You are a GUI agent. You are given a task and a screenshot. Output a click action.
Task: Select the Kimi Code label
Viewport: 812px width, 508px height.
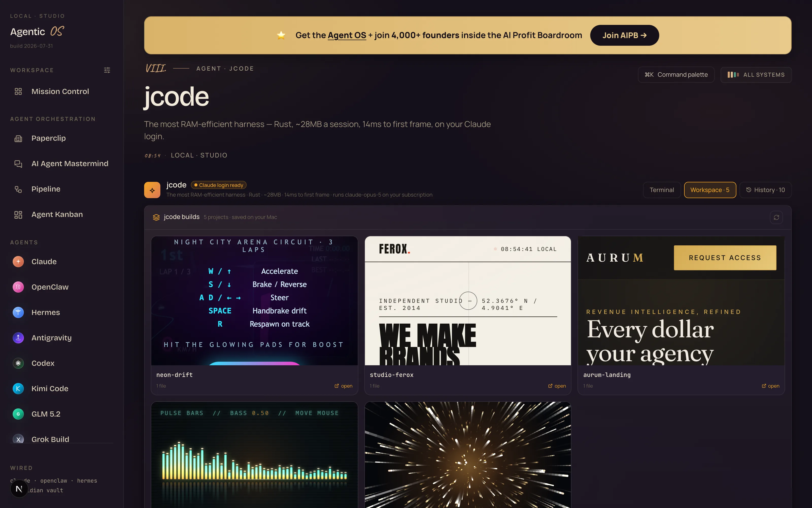coord(50,389)
